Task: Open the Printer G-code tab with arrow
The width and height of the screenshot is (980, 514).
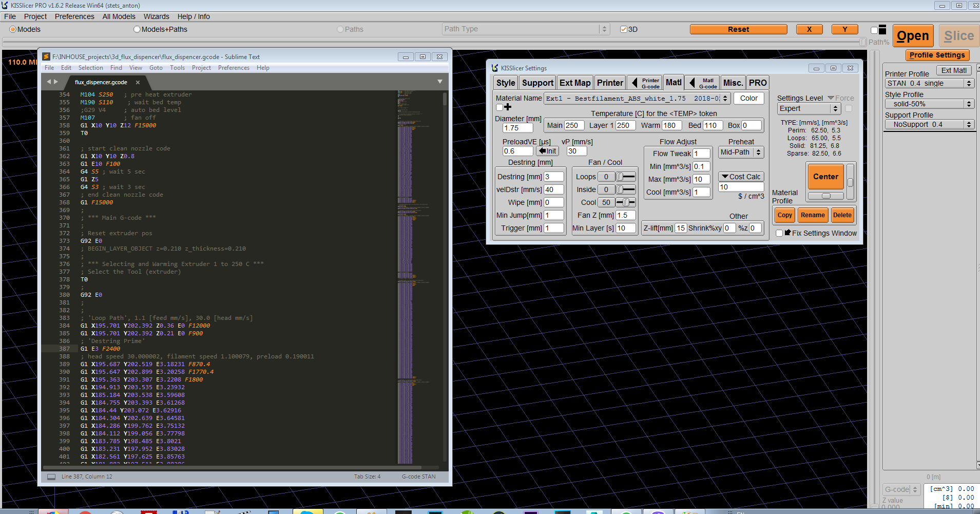Action: click(x=645, y=83)
